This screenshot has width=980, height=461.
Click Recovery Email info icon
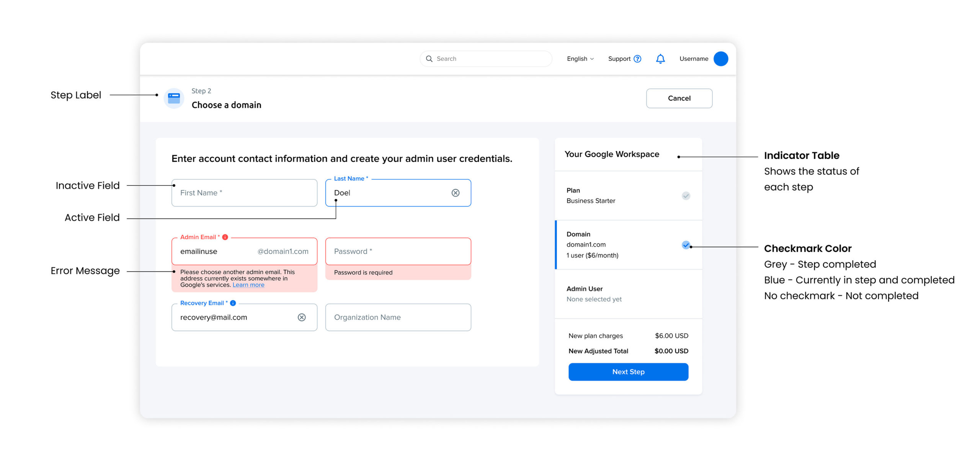pos(233,303)
